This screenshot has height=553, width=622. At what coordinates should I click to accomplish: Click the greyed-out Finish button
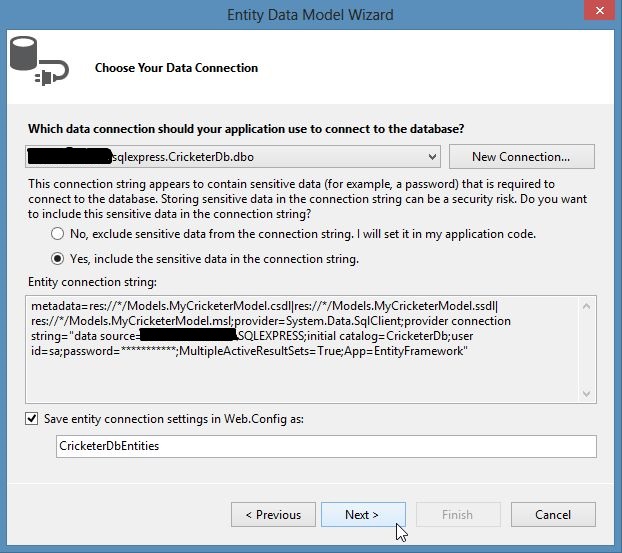(457, 515)
